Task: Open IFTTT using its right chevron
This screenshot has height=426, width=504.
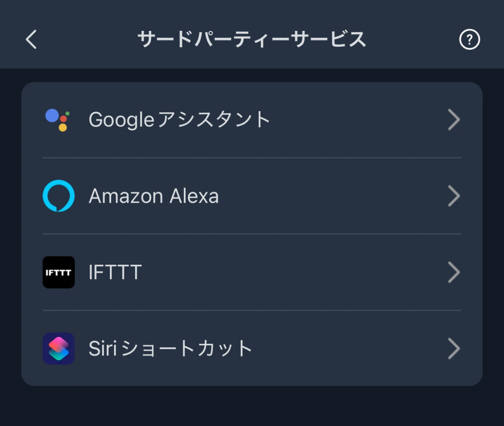Action: tap(454, 272)
